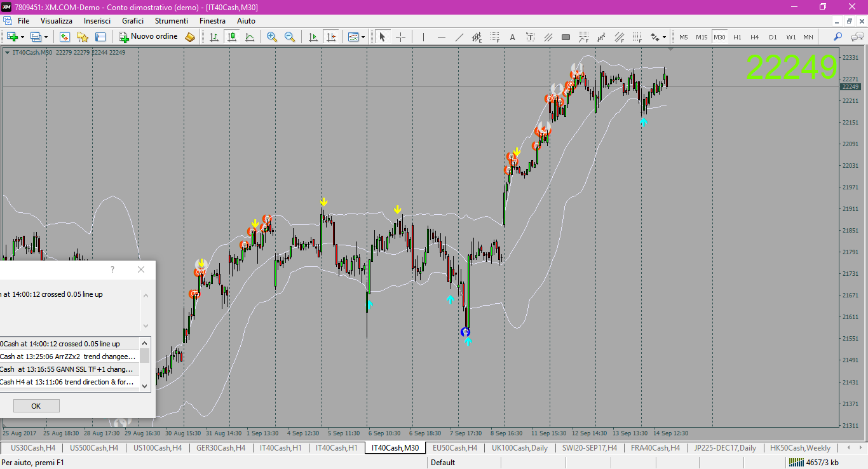
Task: Expand the New Chart dropdown arrow
Action: (x=22, y=37)
